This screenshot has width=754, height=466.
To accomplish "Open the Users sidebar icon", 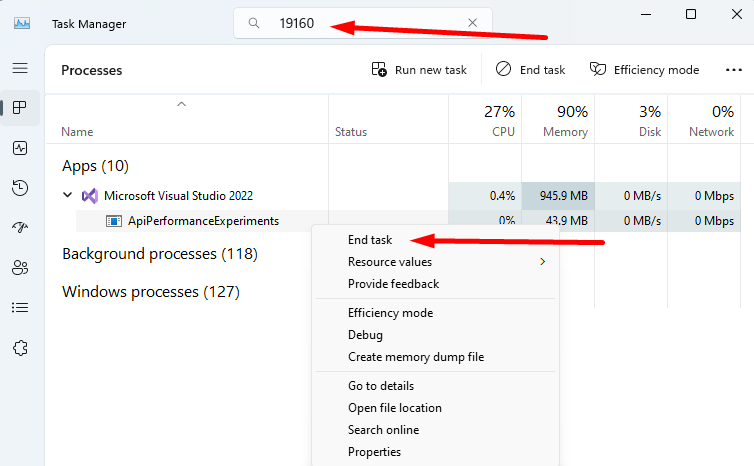I will 20,267.
